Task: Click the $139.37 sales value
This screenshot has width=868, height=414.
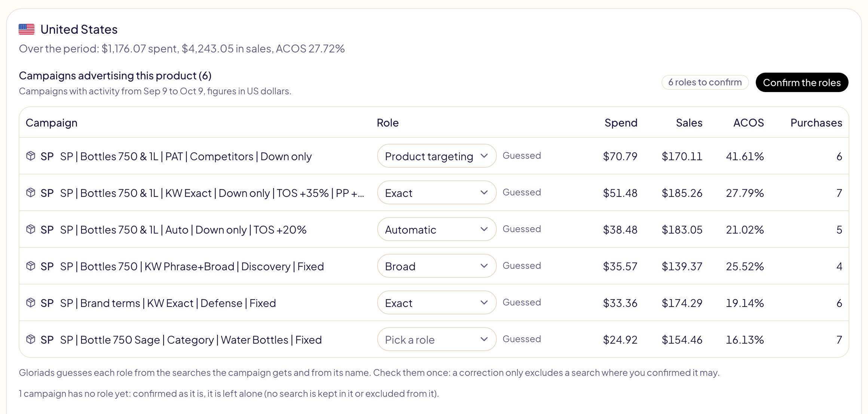Action: [x=682, y=267]
